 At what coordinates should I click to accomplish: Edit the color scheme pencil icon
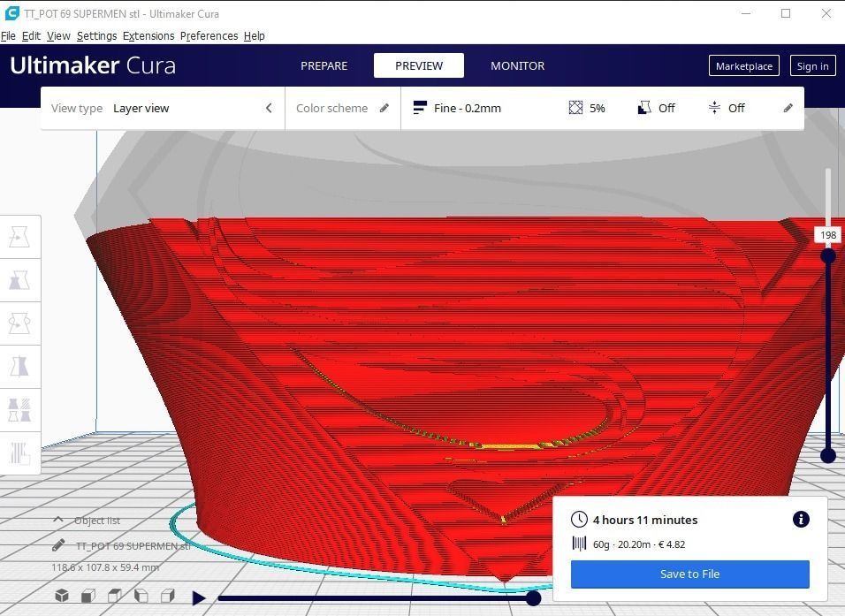(x=384, y=108)
